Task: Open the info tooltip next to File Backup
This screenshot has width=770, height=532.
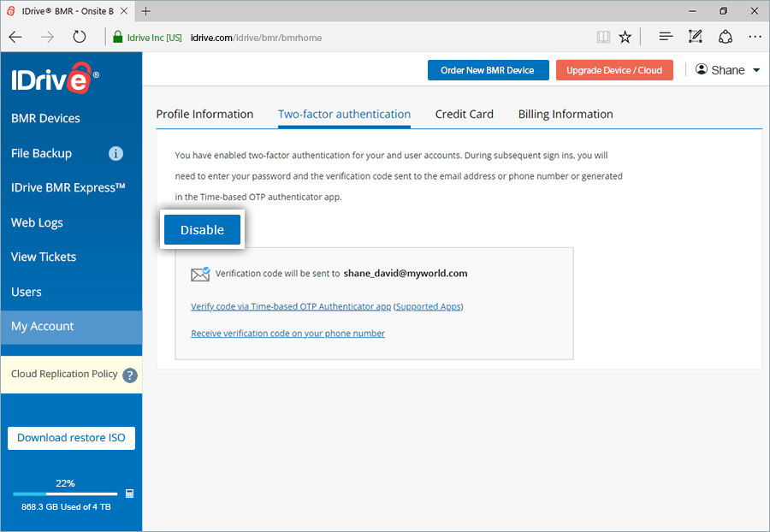Action: coord(115,153)
